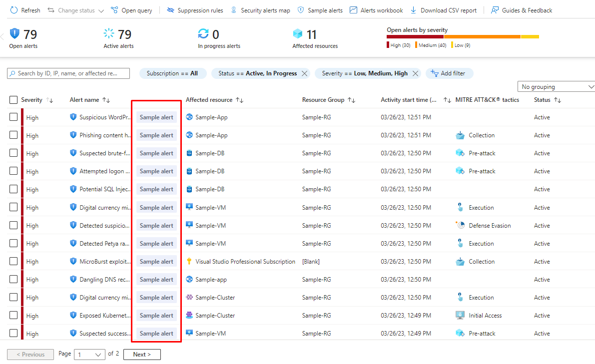Viewport: 595px width, 364px height.
Task: Go to the Next page
Action: point(142,355)
